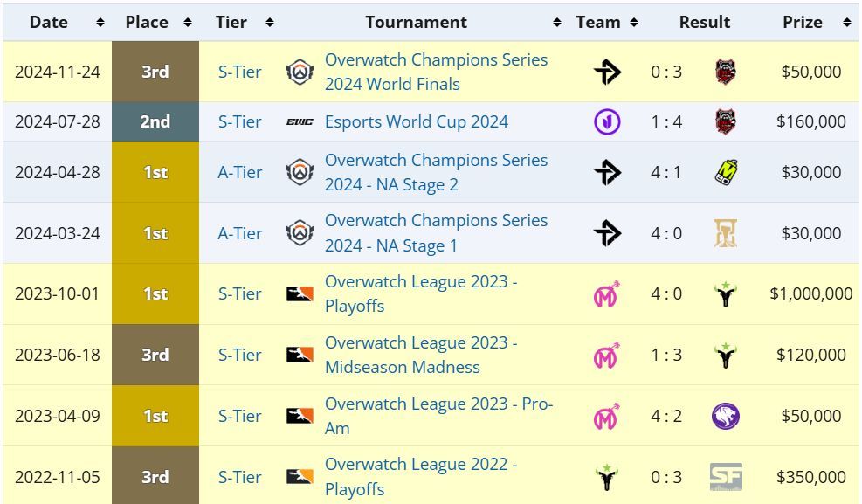Click the silver 2nd place cell
The width and height of the screenshot is (862, 504).
pos(155,122)
